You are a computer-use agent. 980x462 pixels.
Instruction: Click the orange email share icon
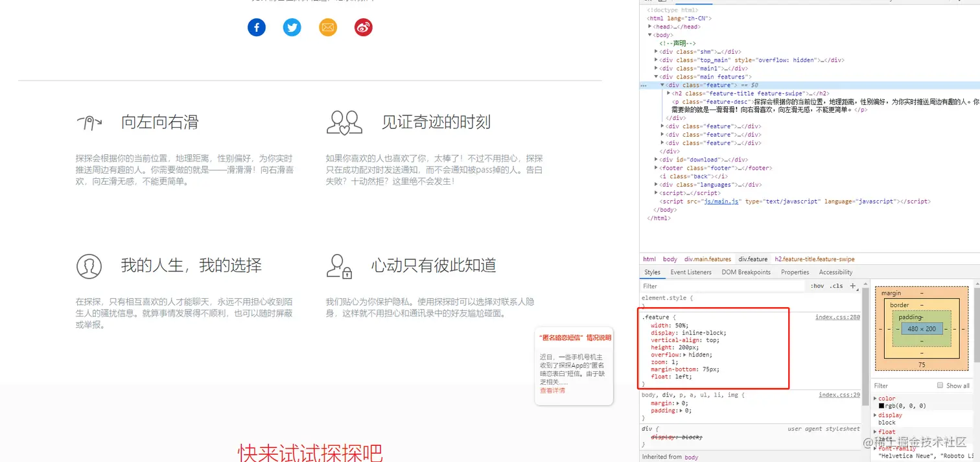tap(328, 27)
